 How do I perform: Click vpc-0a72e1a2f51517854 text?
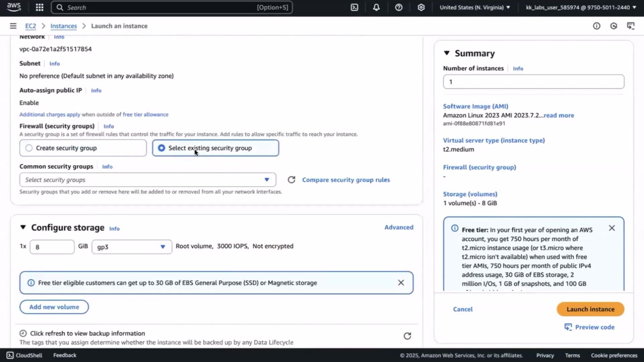tap(55, 49)
